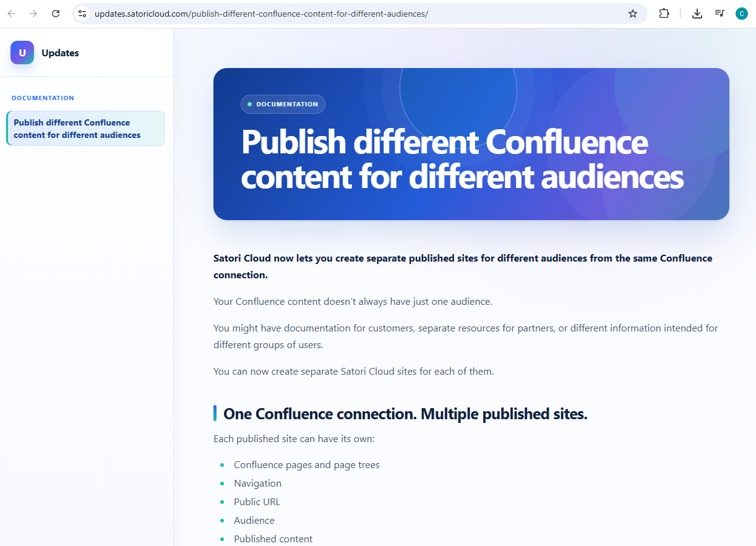Click the 'Updates' site title
The width and height of the screenshot is (756, 546).
pos(60,53)
